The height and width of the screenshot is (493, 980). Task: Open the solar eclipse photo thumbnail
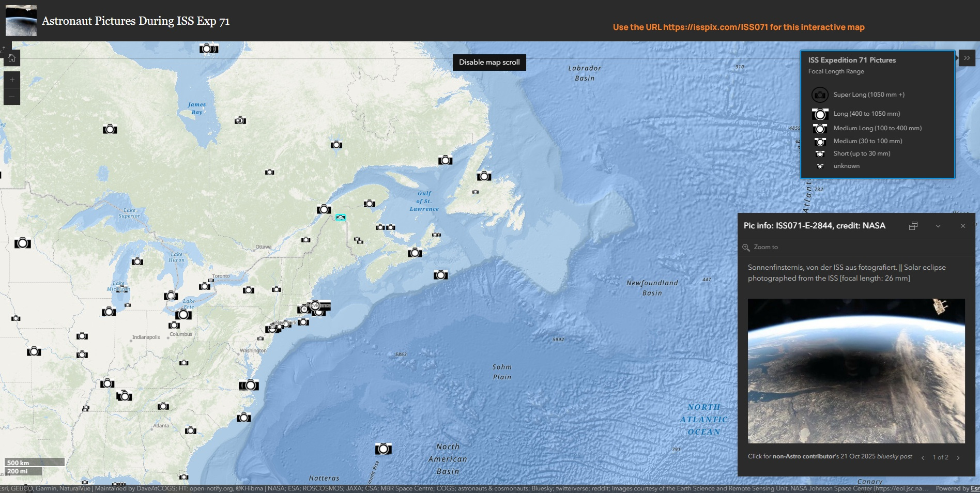click(x=856, y=371)
